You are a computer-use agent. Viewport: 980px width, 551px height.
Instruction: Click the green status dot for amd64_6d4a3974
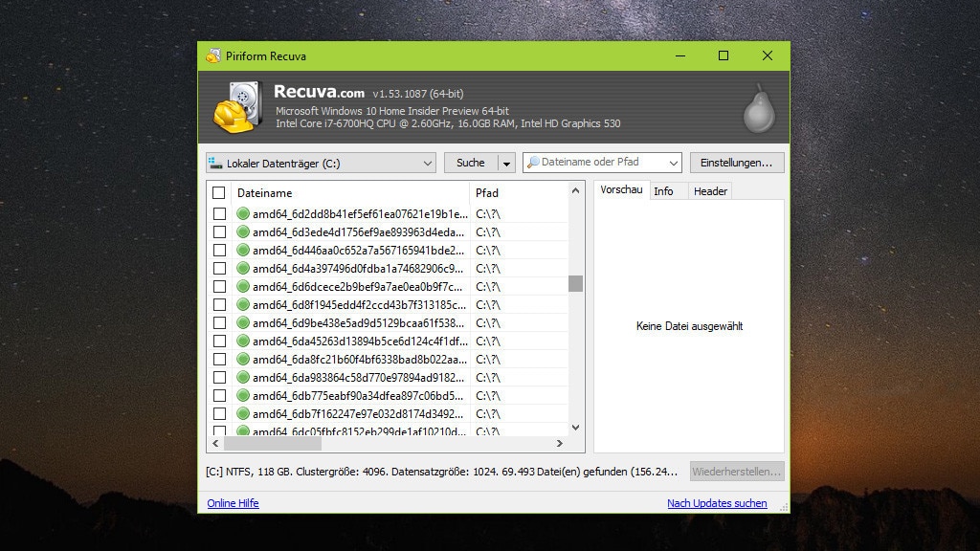243,268
